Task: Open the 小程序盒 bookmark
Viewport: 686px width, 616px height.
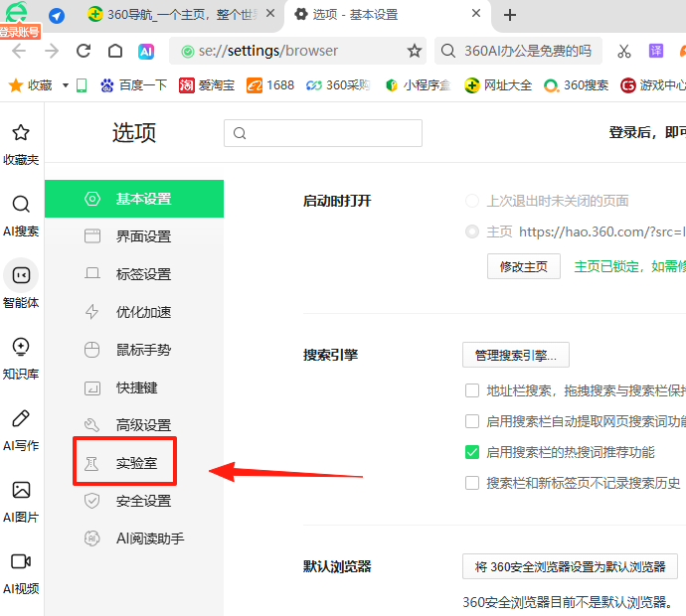Action: pyautogui.click(x=418, y=85)
